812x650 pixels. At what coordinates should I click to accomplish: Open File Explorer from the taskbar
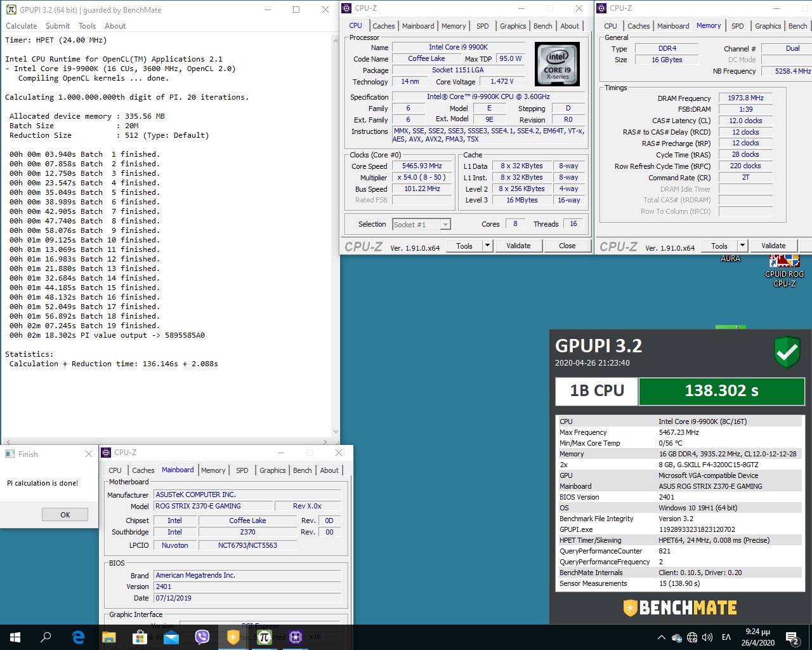(109, 637)
